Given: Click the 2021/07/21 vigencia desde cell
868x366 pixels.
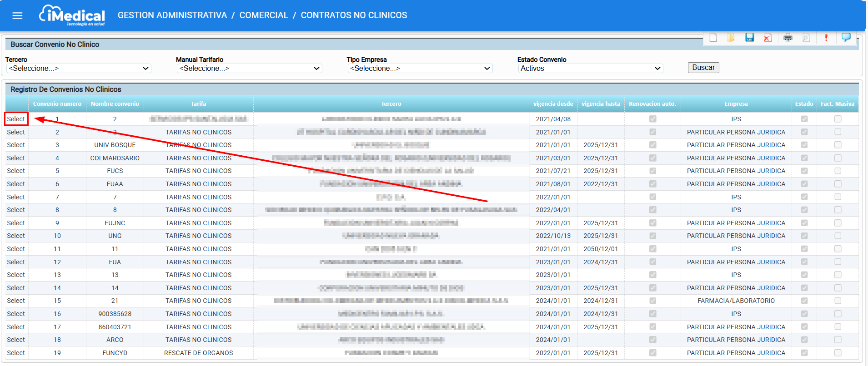Looking at the screenshot, I should pos(553,171).
